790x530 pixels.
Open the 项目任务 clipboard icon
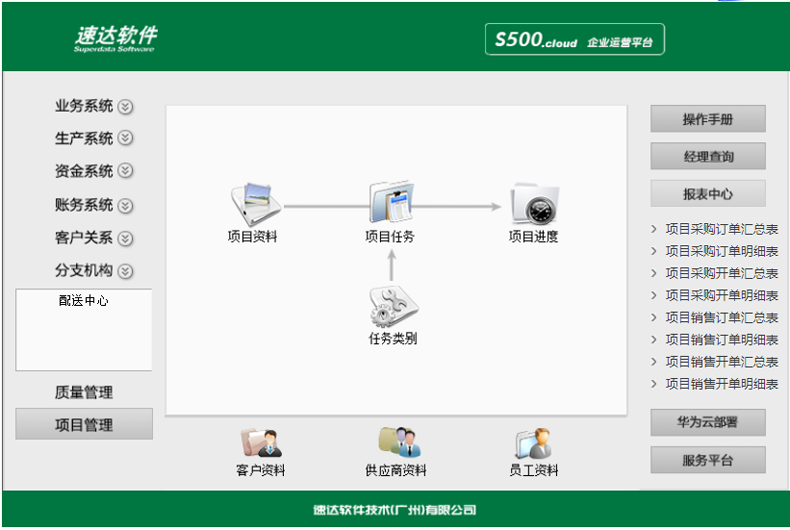pos(391,202)
